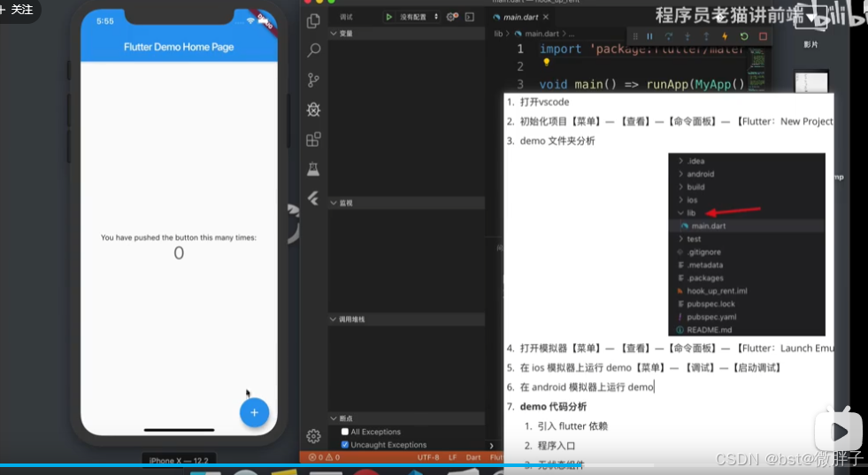868x475 pixels.
Task: Click note line "在 android 模拟器上运行 demo"
Action: coord(587,387)
